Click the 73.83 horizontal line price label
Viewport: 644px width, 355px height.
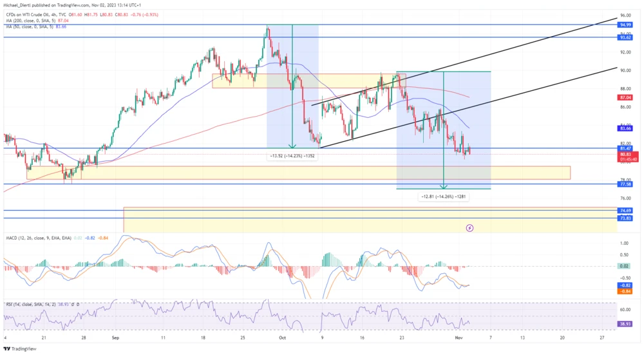625,218
